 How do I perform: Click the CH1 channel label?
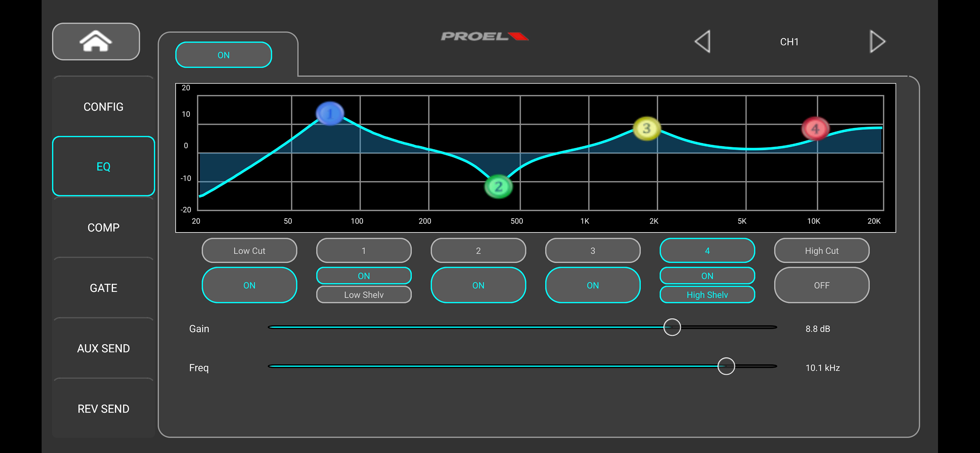789,42
